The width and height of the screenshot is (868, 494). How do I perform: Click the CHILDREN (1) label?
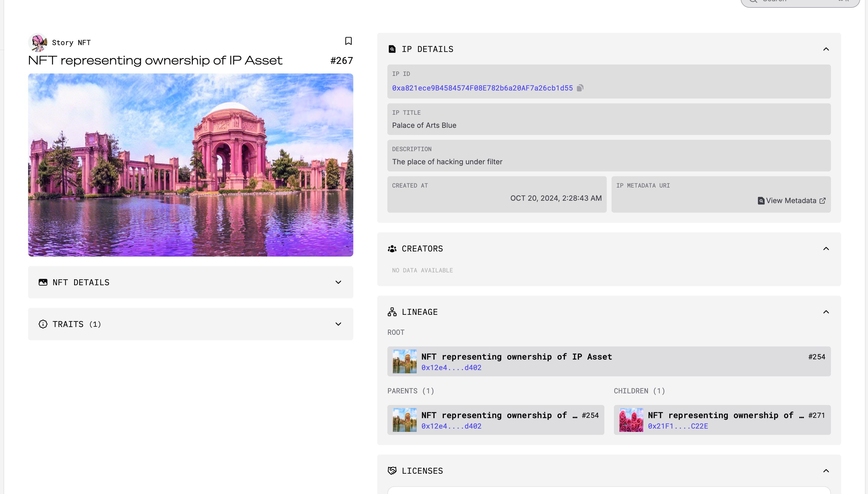click(x=639, y=391)
